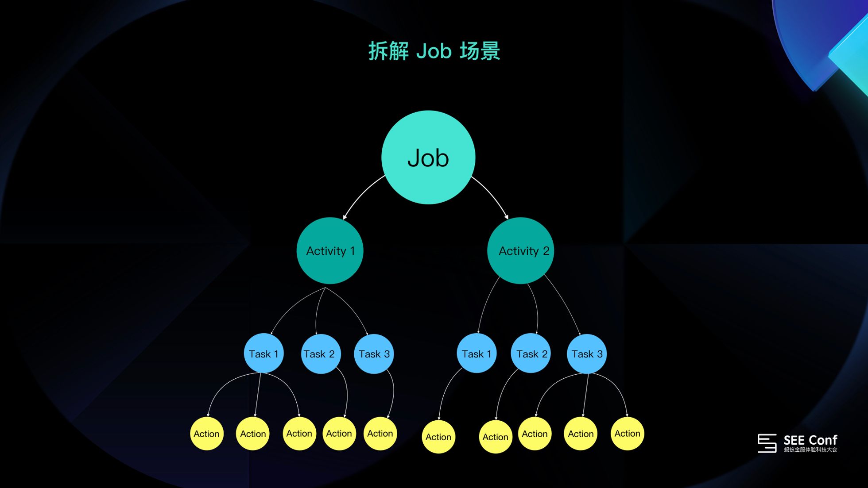
Task: Click Task 2 under Activity 1
Action: 318,354
